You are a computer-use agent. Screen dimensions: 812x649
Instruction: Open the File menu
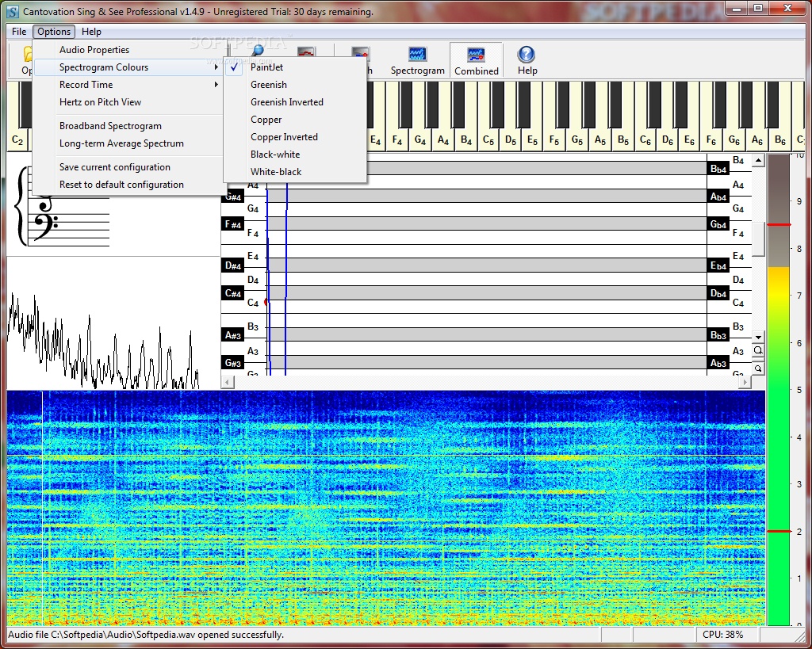point(19,32)
